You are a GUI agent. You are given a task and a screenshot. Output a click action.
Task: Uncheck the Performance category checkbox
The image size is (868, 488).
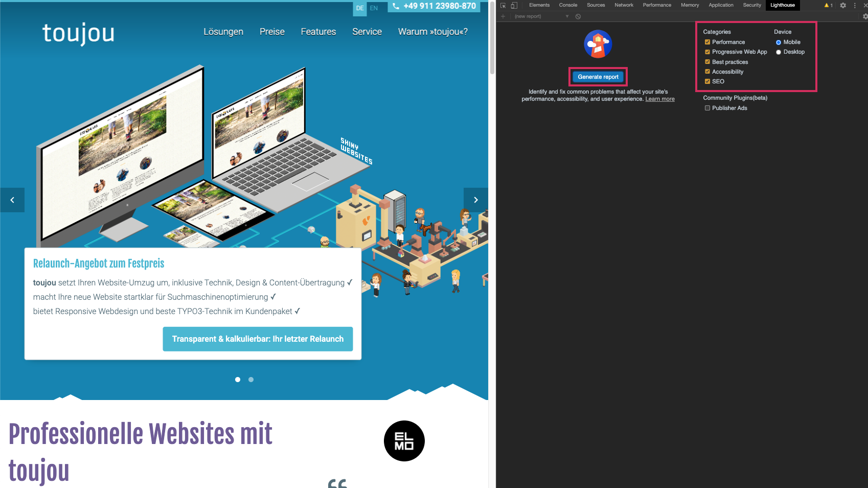pos(707,42)
